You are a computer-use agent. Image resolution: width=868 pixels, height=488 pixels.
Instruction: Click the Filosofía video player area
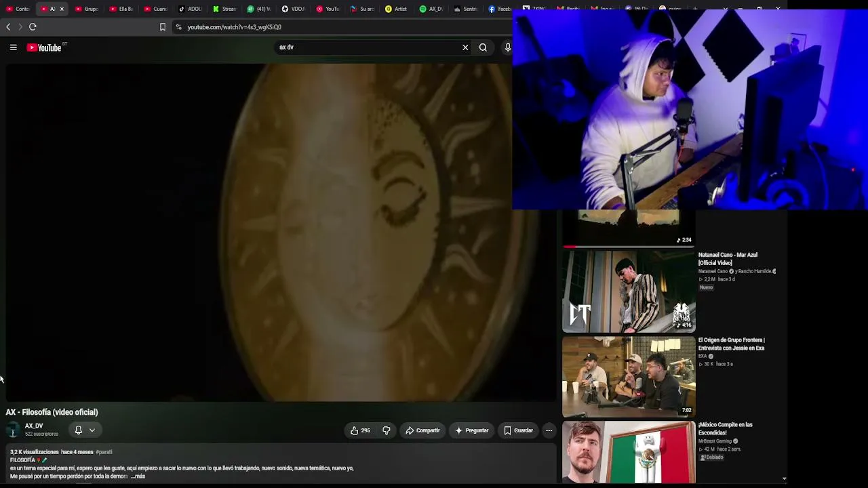click(x=281, y=233)
